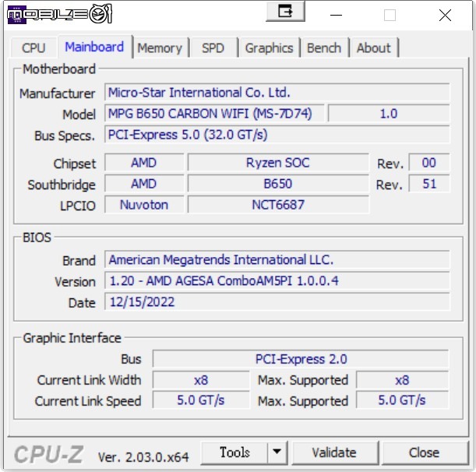The image size is (476, 472).
Task: Click the LPCIO vendor Nuvoton
Action: 144,205
